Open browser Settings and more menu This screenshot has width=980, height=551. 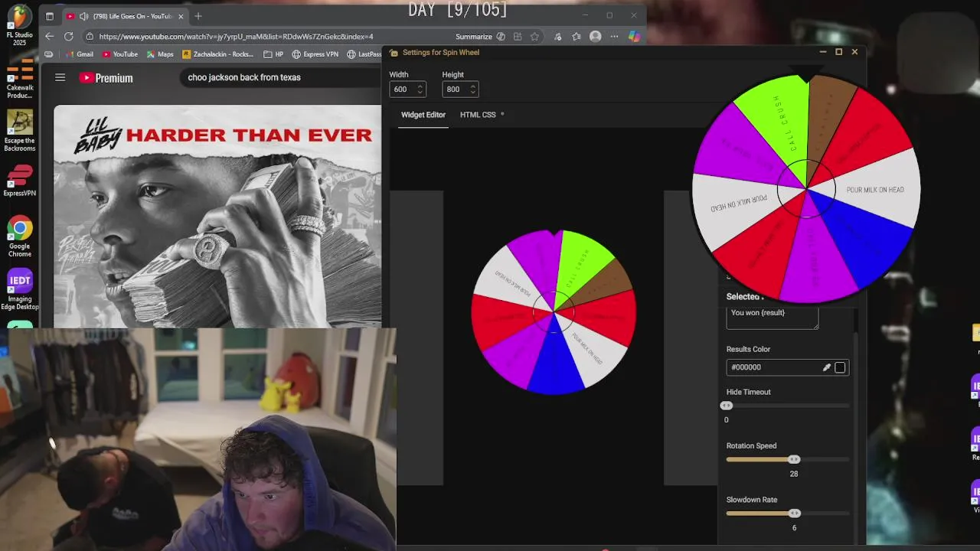(614, 36)
